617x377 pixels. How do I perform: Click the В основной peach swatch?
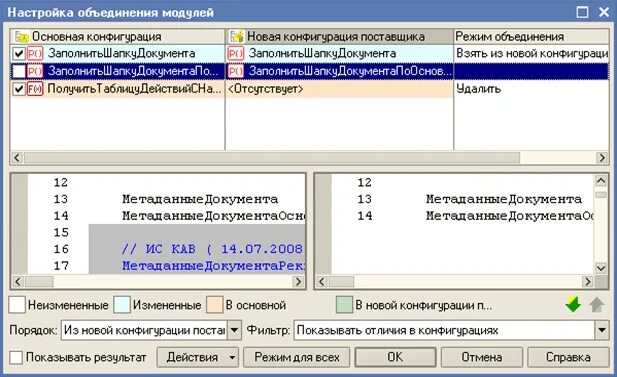214,305
